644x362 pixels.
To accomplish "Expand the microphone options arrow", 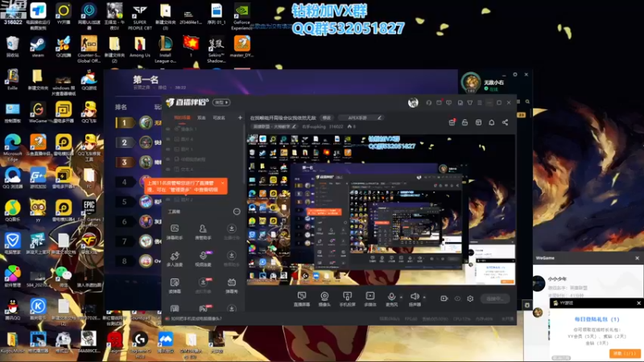I will pyautogui.click(x=401, y=297).
